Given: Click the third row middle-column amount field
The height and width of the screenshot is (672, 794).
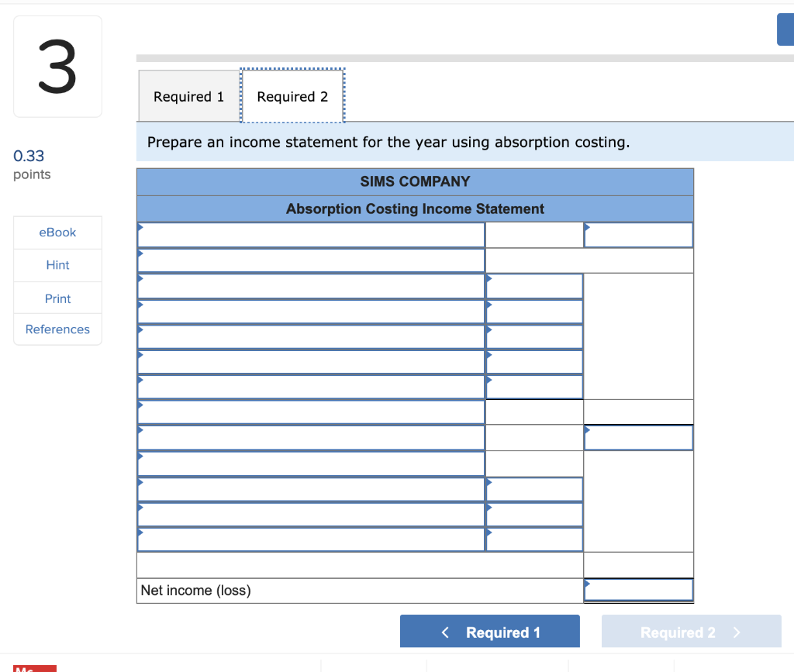Looking at the screenshot, I should click(535, 287).
